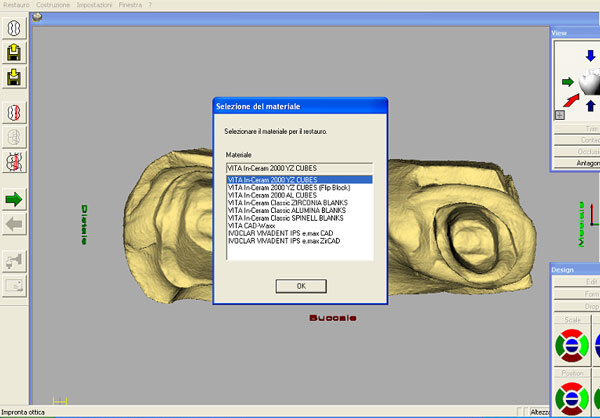Click the small document icon on window title bar
Viewport: 600px width, 418px height.
[37, 17]
